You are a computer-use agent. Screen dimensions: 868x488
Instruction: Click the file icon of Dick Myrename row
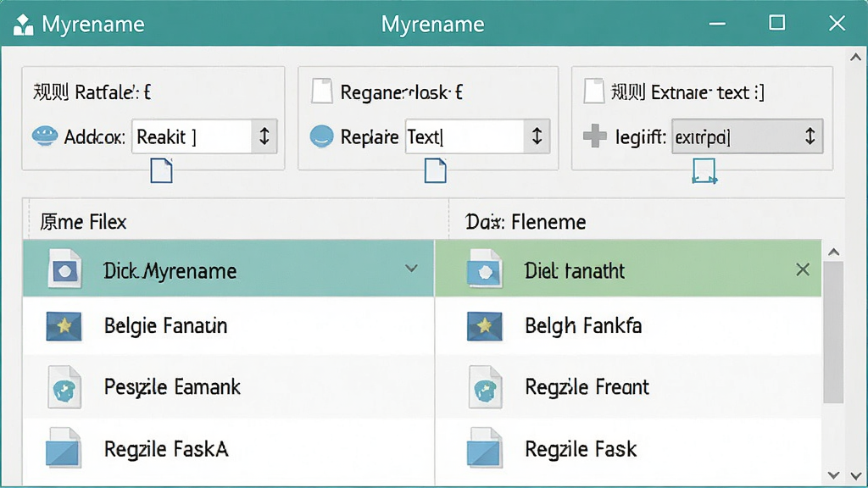tap(64, 269)
